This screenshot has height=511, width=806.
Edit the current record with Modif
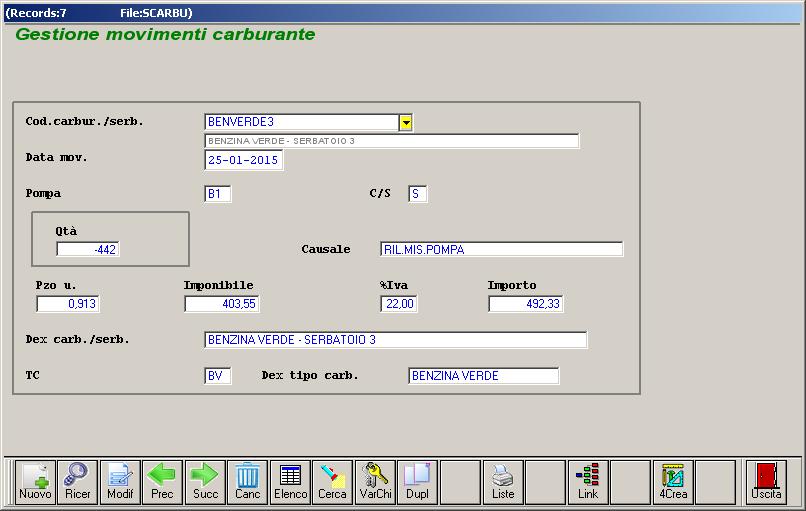pyautogui.click(x=120, y=482)
